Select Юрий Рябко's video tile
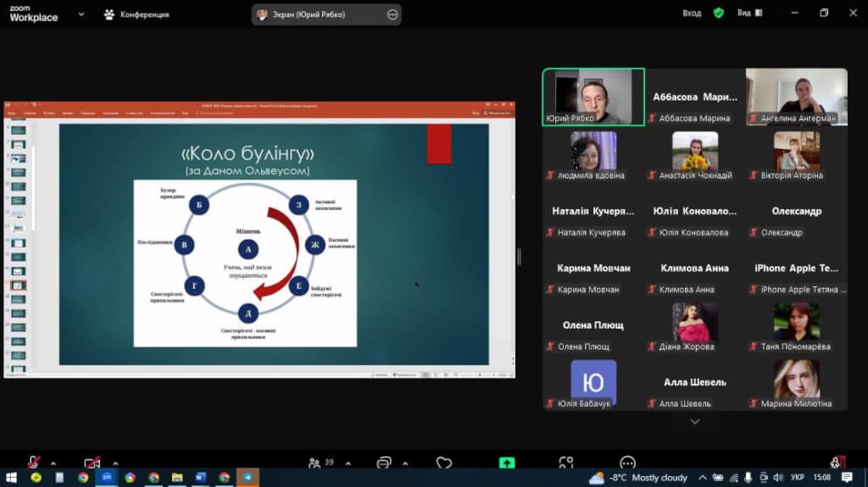Viewport: 868px width, 487px height. [593, 97]
